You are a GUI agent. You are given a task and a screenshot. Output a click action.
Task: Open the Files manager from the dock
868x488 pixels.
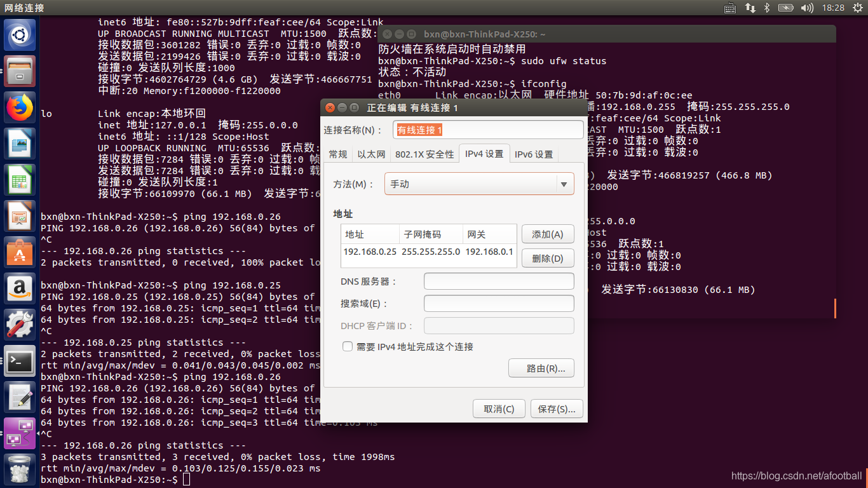click(20, 71)
